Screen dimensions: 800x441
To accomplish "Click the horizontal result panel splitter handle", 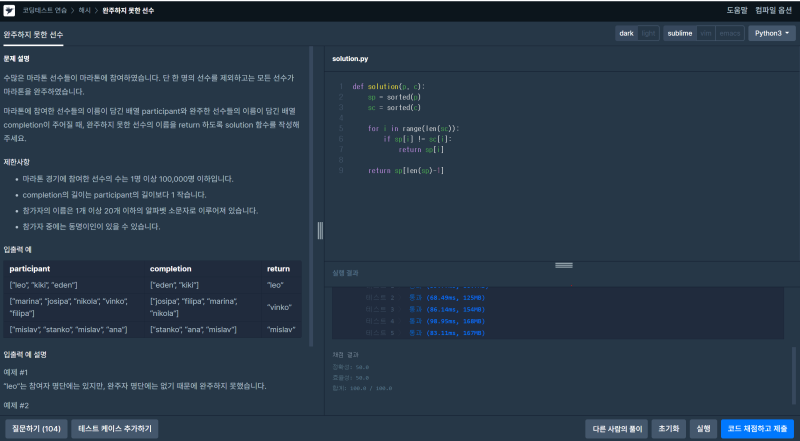I will pos(564,265).
